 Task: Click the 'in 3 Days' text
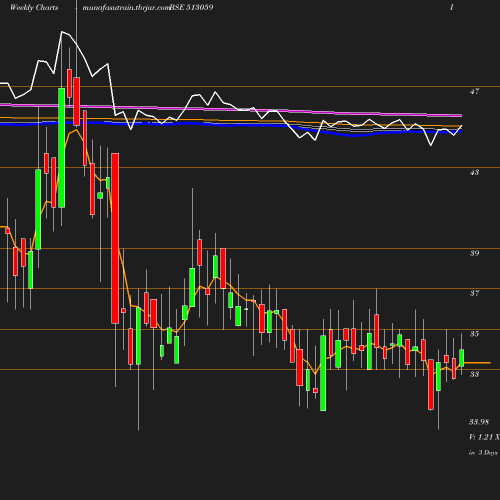pyautogui.click(x=483, y=453)
